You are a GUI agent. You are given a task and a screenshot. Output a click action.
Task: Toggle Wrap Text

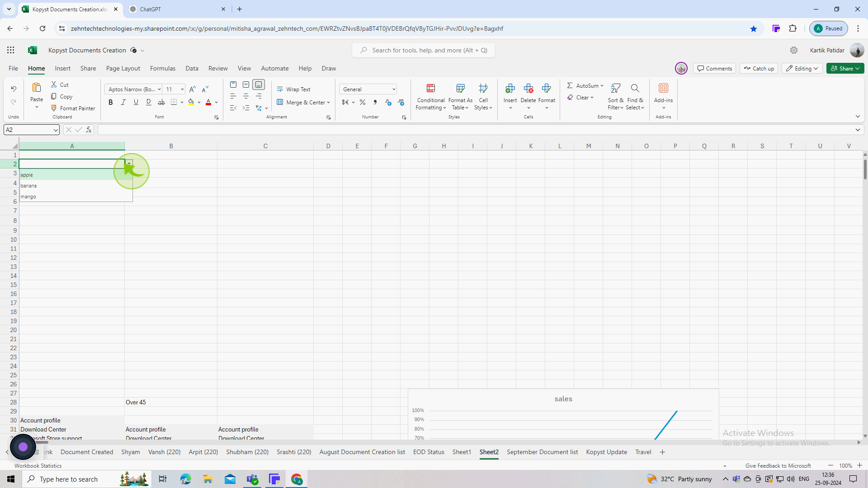tap(294, 89)
